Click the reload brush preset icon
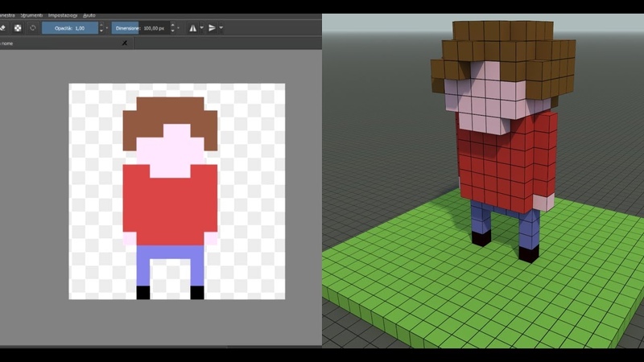This screenshot has width=644, height=362. [x=33, y=28]
